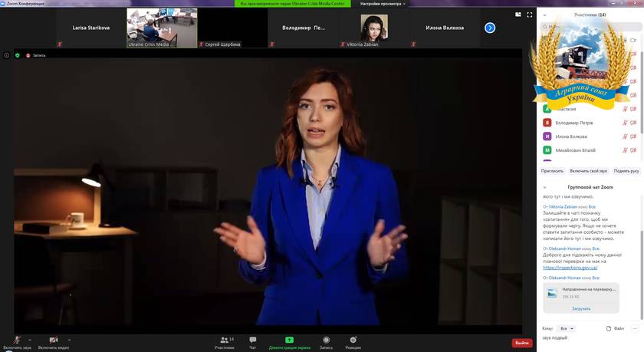Click muted mic icon for Володимир Петрів
Viewport: 644px width, 352px height.
(x=625, y=123)
